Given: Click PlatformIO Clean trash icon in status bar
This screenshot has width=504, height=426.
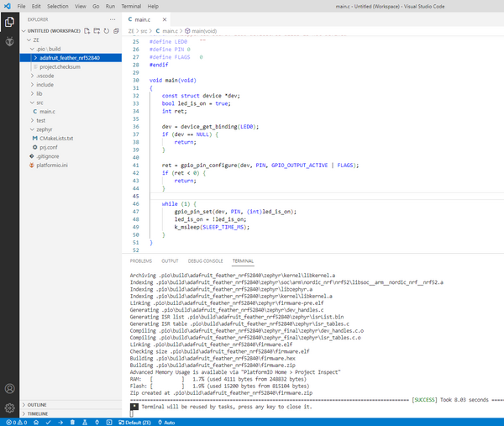Looking at the screenshot, I should coord(72,423).
